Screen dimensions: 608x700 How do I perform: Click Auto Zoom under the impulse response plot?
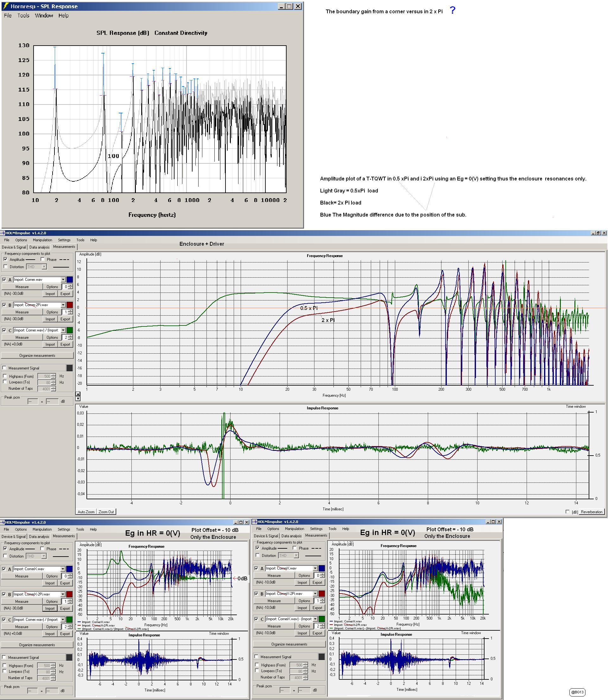point(86,512)
